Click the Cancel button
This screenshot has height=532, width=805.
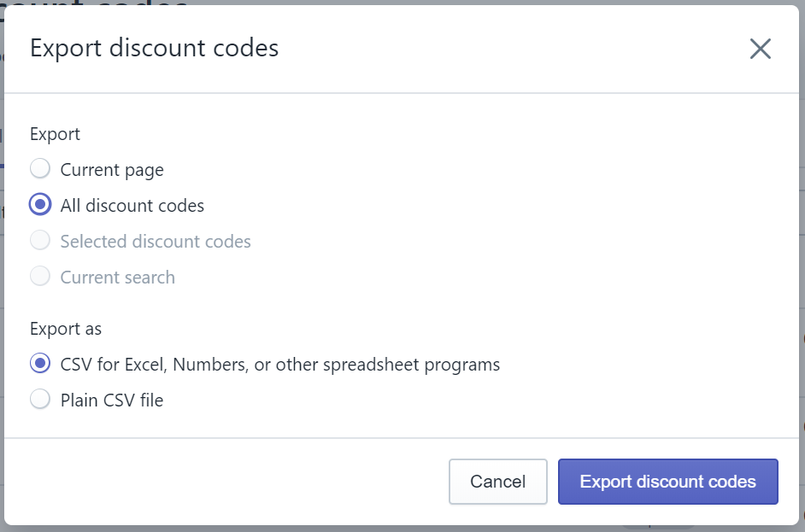(x=498, y=482)
